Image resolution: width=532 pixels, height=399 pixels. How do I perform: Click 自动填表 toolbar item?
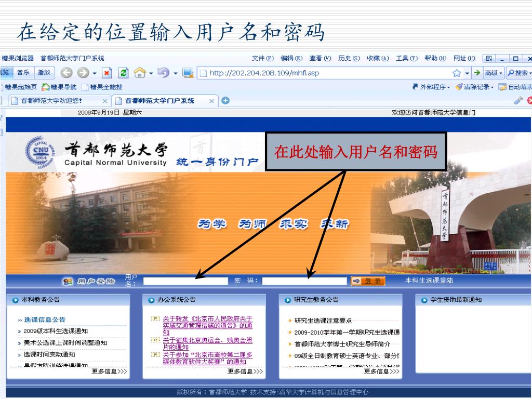point(515,87)
